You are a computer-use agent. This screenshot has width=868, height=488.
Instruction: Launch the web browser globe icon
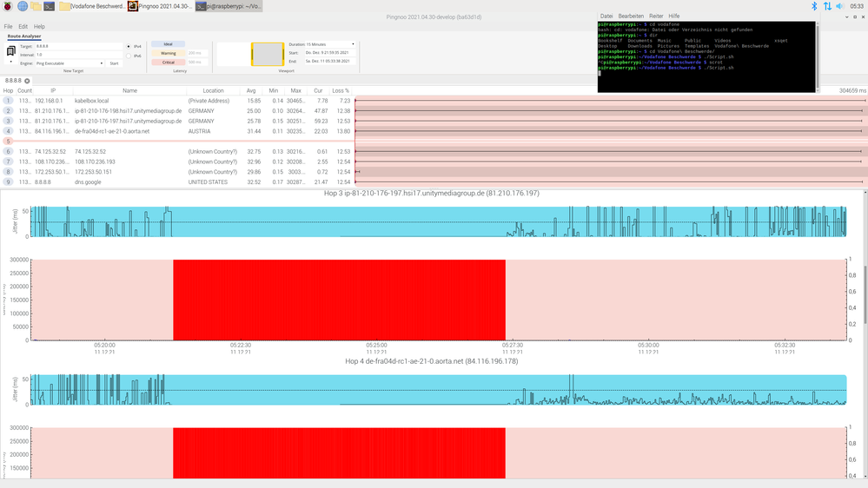(22, 6)
